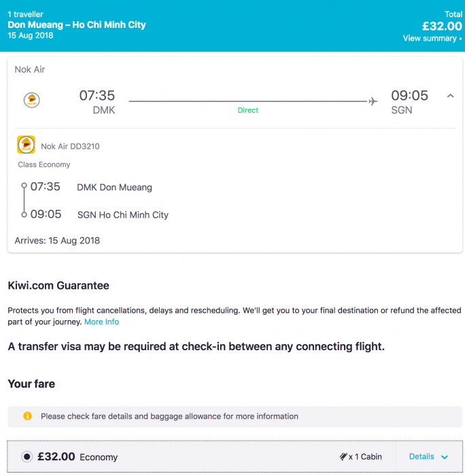The width and height of the screenshot is (465, 476).
Task: Collapse the Nok Air flight details chevron
Action: point(450,96)
